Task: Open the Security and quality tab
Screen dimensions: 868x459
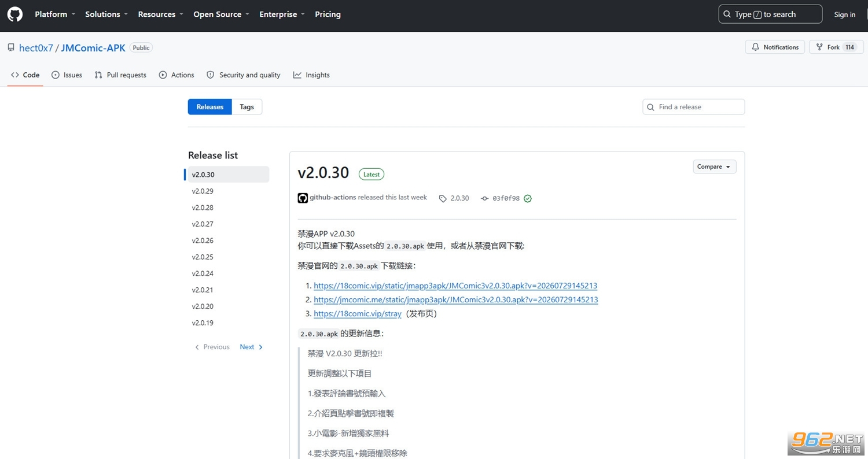Action: tap(244, 75)
